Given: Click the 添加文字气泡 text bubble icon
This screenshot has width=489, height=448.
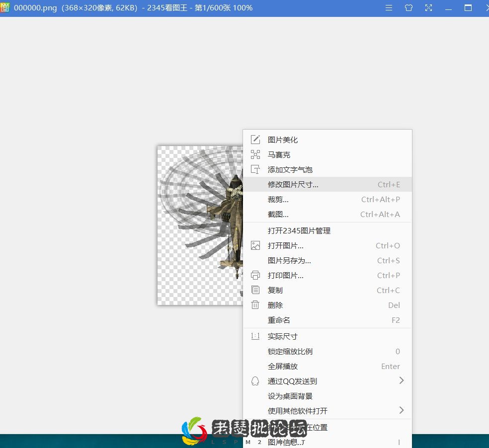Looking at the screenshot, I should (255, 169).
